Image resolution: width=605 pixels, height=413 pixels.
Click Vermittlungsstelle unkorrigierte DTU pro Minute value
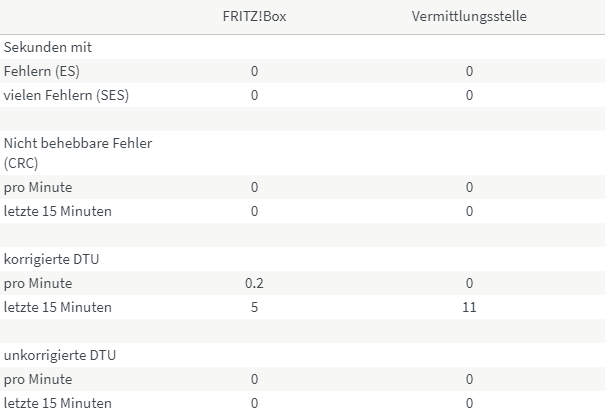pyautogui.click(x=469, y=379)
